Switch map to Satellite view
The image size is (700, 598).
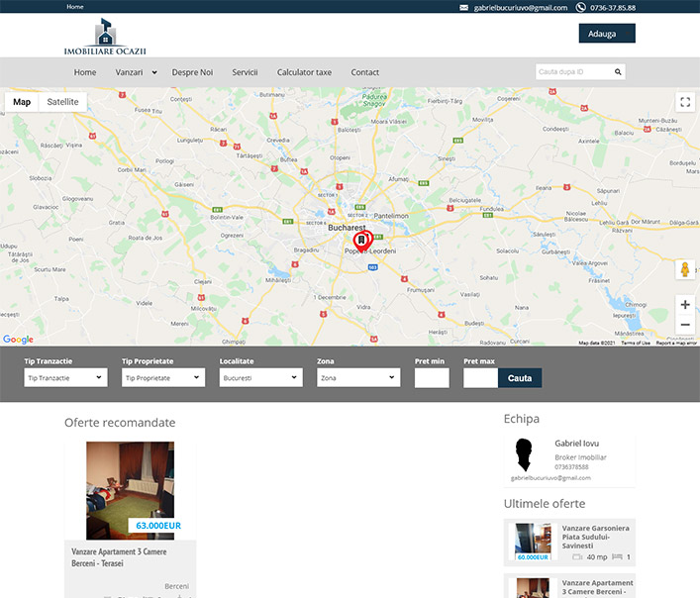click(63, 102)
